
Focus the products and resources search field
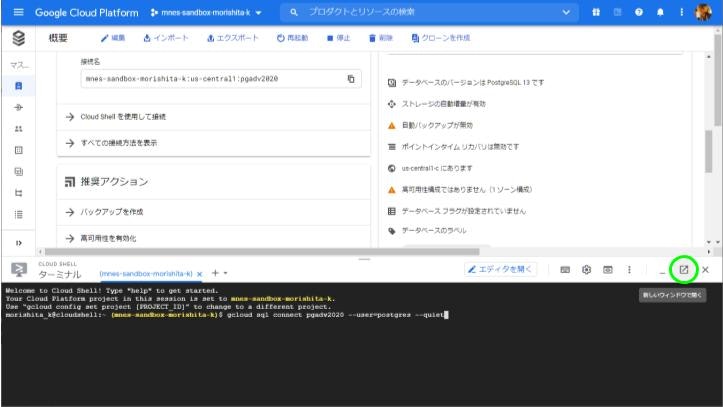click(429, 12)
